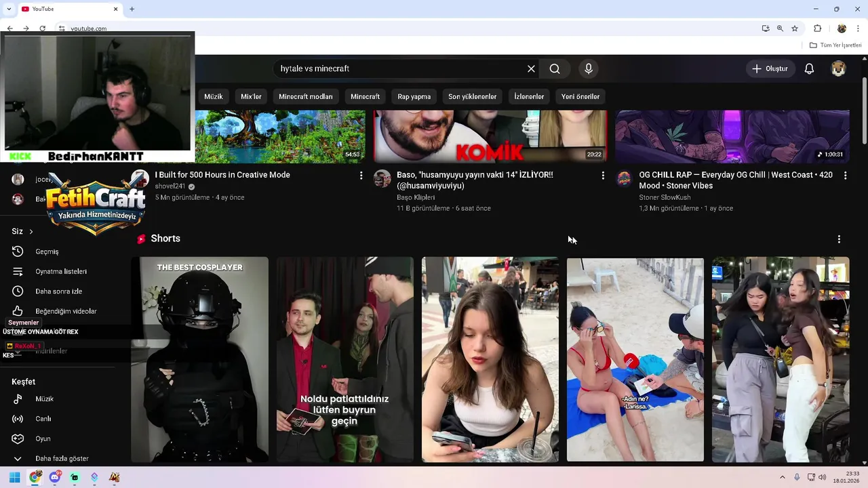The image size is (868, 488).
Task: Bookmark this page with star icon
Action: tap(795, 28)
